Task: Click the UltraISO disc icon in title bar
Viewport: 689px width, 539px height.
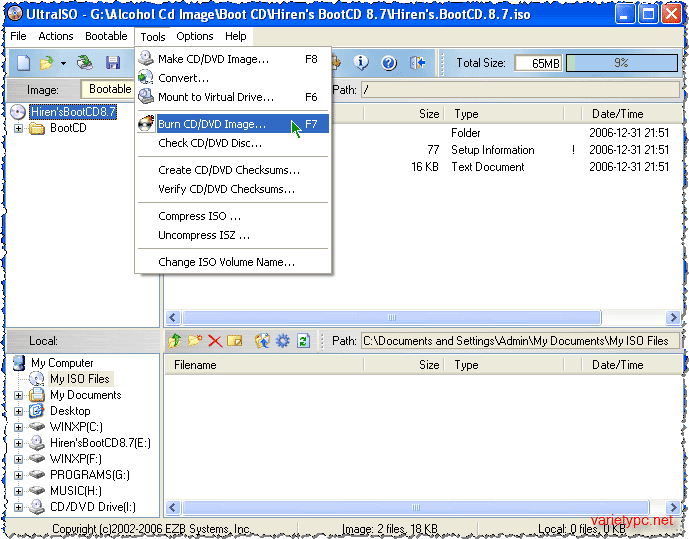Action: (14, 13)
